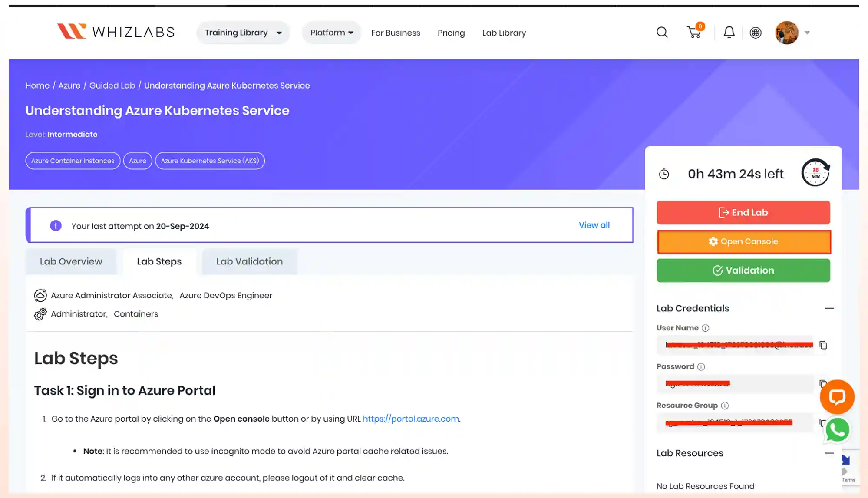
Task: Click Guided Lab breadcrumb link
Action: click(112, 86)
